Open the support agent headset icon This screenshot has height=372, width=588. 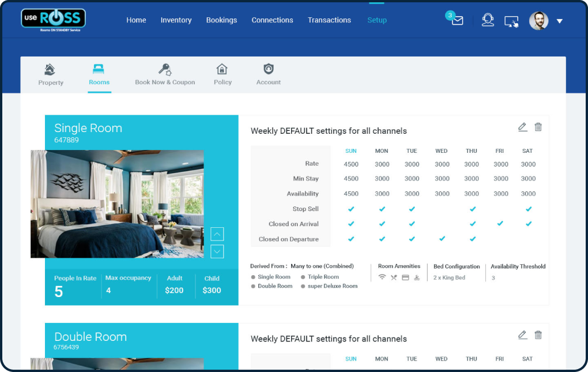pos(488,20)
